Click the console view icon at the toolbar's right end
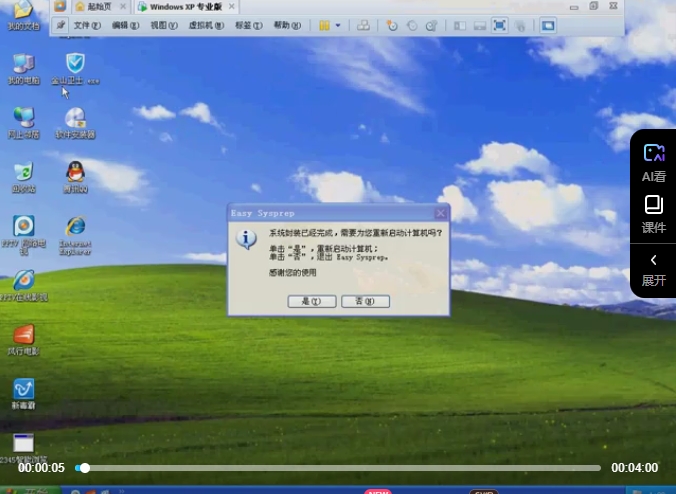The width and height of the screenshot is (676, 494). coord(548,25)
